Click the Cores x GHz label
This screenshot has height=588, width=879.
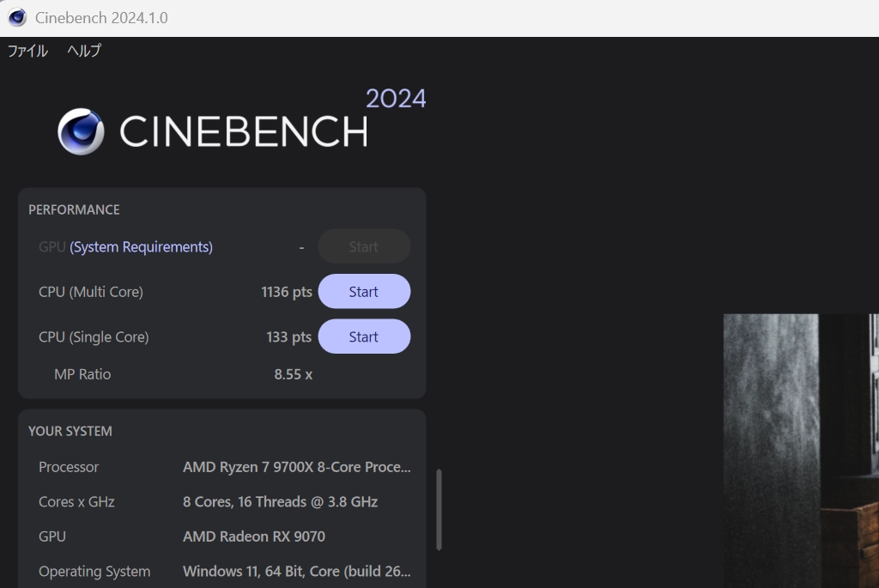click(76, 501)
